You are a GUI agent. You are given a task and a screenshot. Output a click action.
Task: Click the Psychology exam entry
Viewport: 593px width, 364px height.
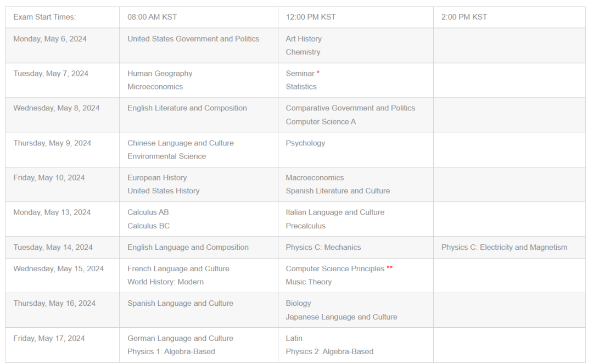[x=305, y=143]
